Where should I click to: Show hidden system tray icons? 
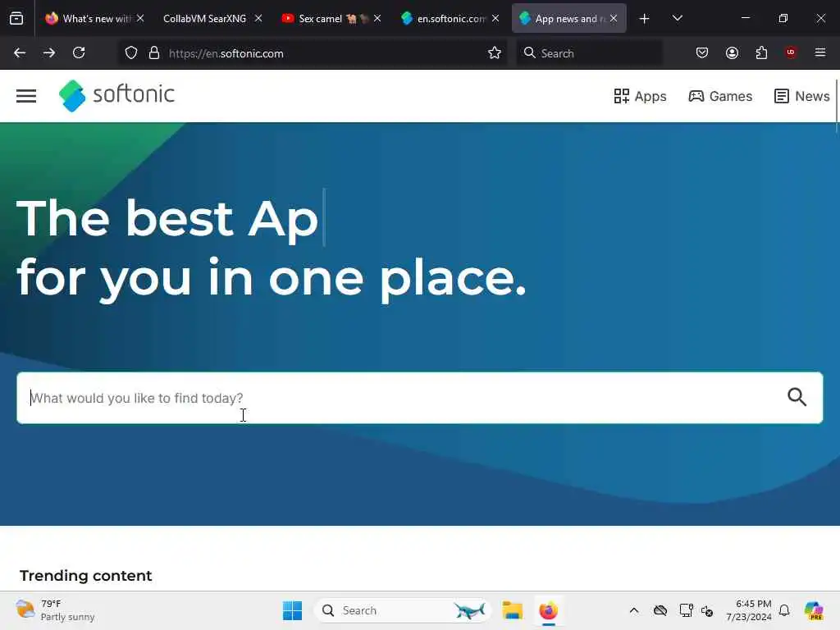point(634,610)
